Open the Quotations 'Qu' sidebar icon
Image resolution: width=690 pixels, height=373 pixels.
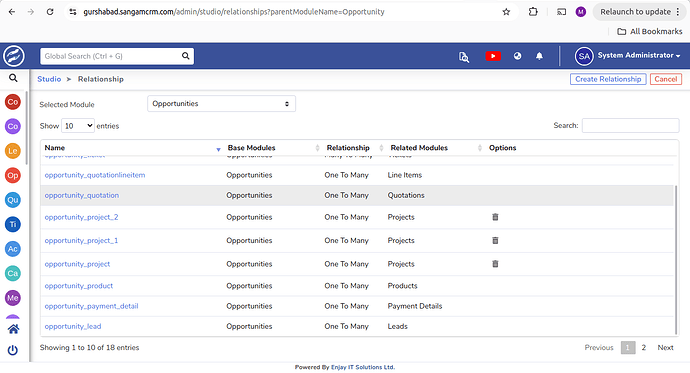coord(13,200)
